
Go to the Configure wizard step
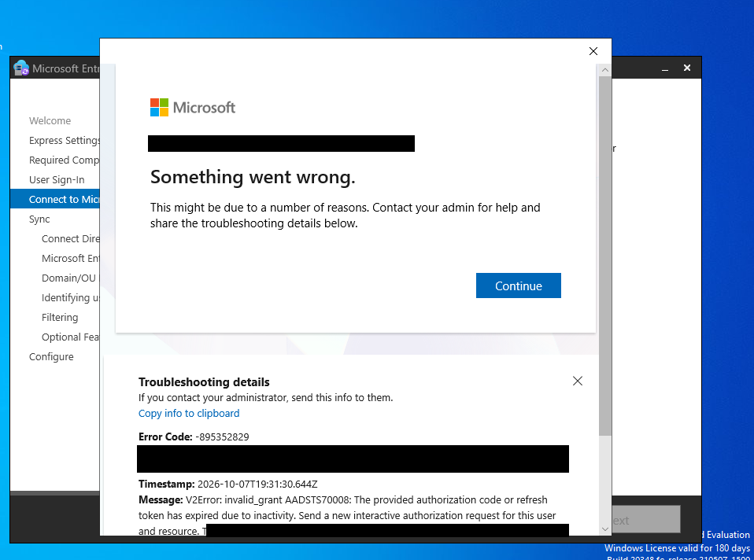(x=51, y=356)
